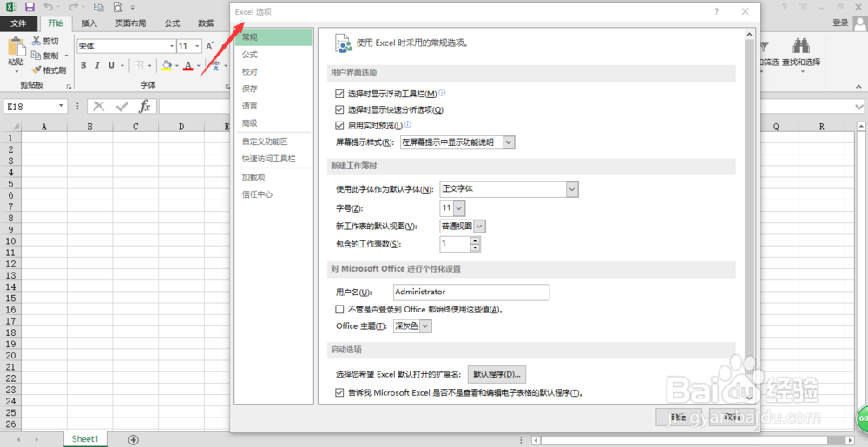Open Clipboard group dialog launcher
The height and width of the screenshot is (447, 868).
tap(69, 86)
